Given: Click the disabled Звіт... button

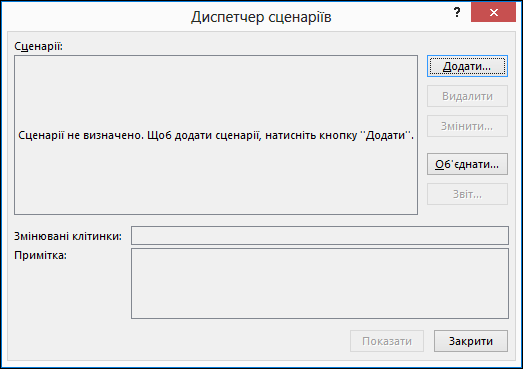Looking at the screenshot, I should point(467,194).
